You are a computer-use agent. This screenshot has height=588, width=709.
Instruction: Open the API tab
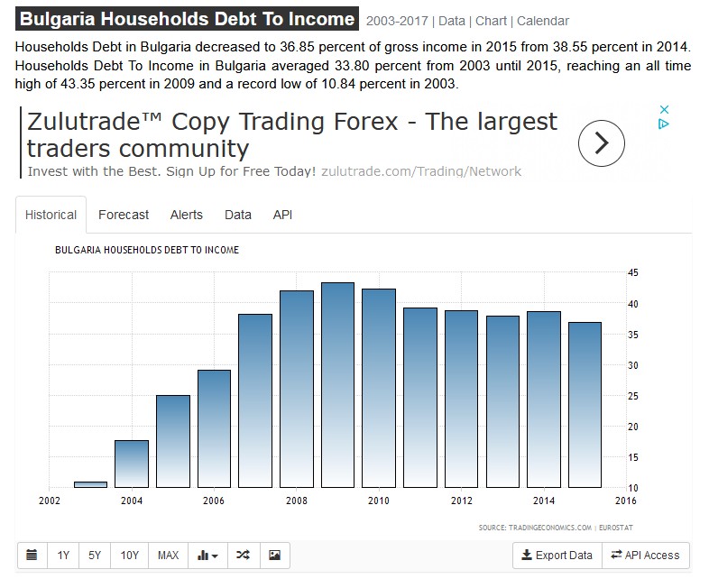click(x=282, y=215)
